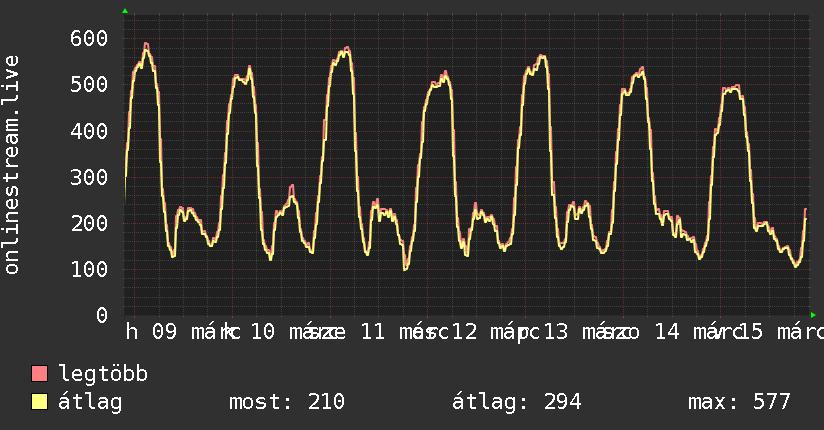Select the legtöbb legend label
The height and width of the screenshot is (430, 824).
pyautogui.click(x=103, y=374)
